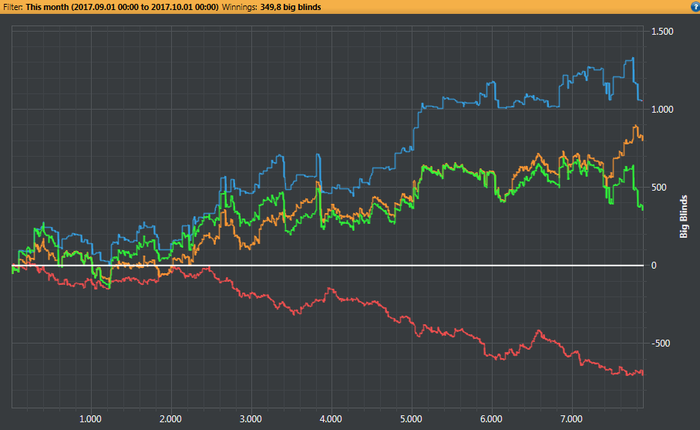Click the -500 y-axis label

click(661, 343)
